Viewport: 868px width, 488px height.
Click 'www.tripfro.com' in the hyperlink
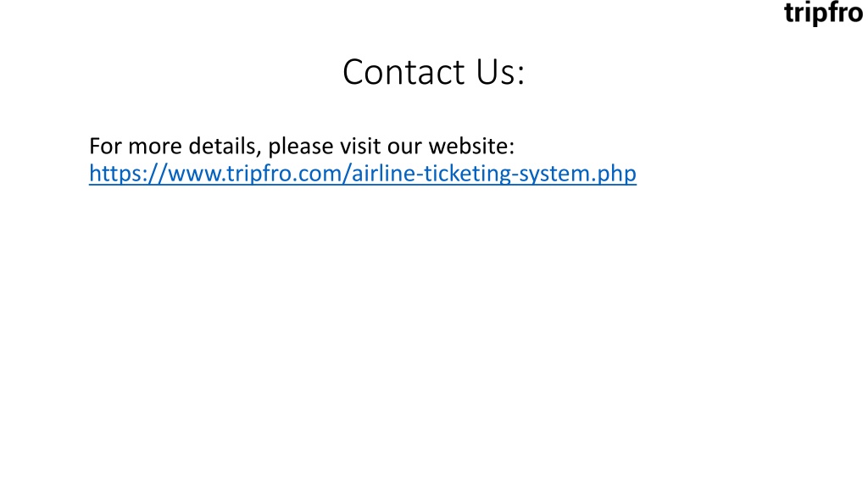(x=256, y=174)
